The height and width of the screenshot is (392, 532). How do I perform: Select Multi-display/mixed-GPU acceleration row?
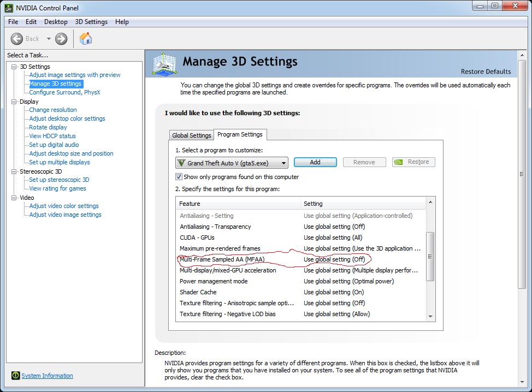(x=300, y=270)
